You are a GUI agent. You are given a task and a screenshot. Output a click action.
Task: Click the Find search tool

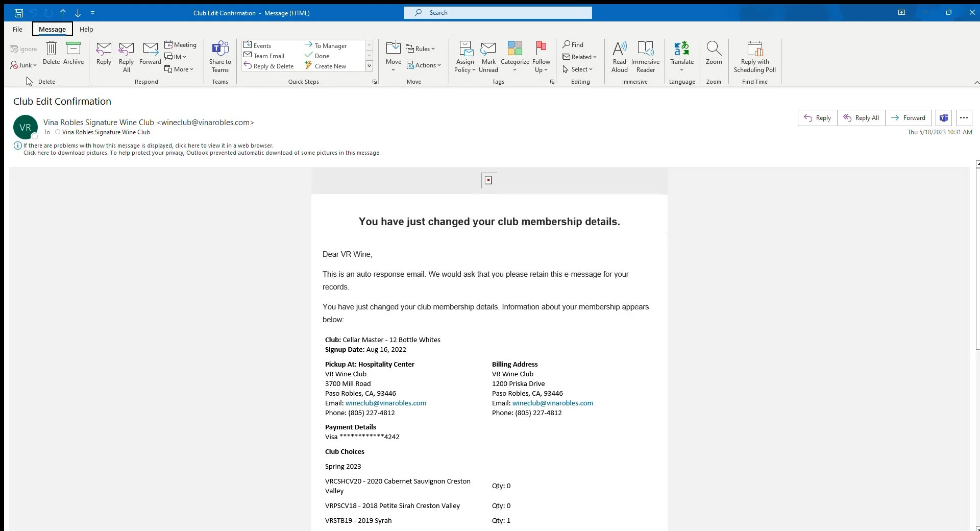coord(573,44)
